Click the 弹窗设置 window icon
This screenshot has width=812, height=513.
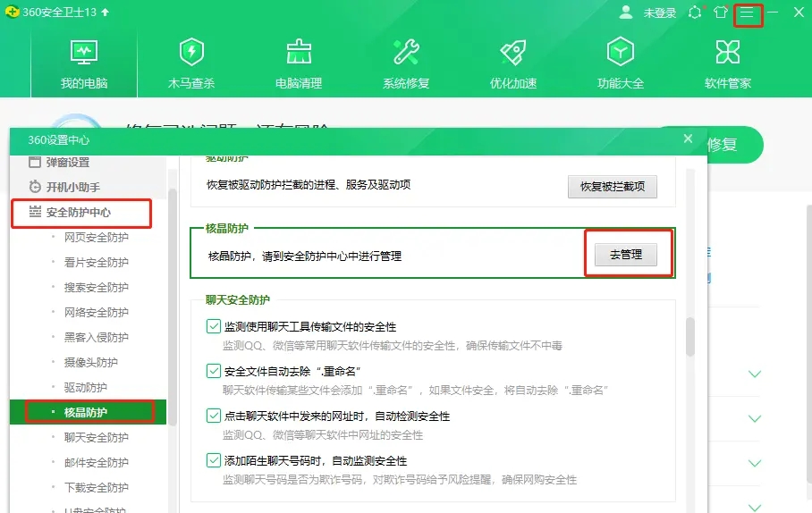tap(35, 162)
